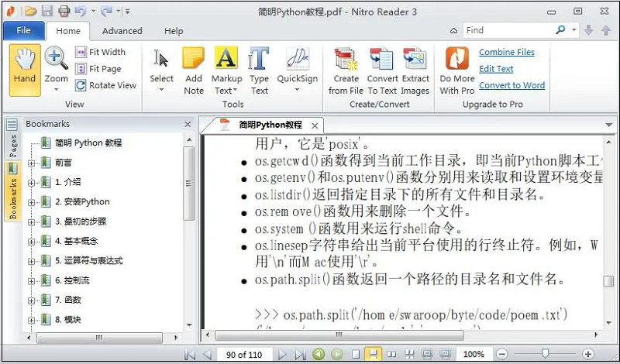
Task: Select the Hand tool
Action: coord(25,70)
